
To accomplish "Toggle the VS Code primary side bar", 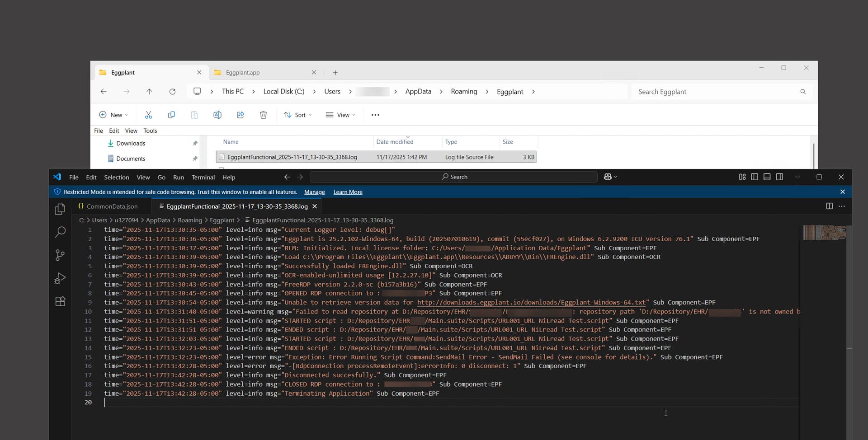I will (x=755, y=177).
